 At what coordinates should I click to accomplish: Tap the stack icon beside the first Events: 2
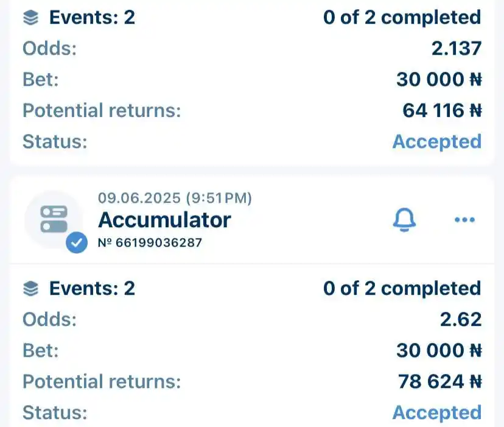click(x=31, y=18)
